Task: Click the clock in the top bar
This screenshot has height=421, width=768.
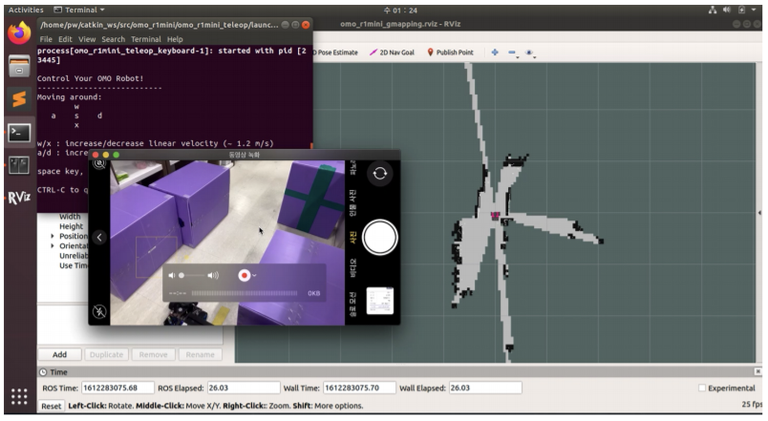Action: point(401,10)
